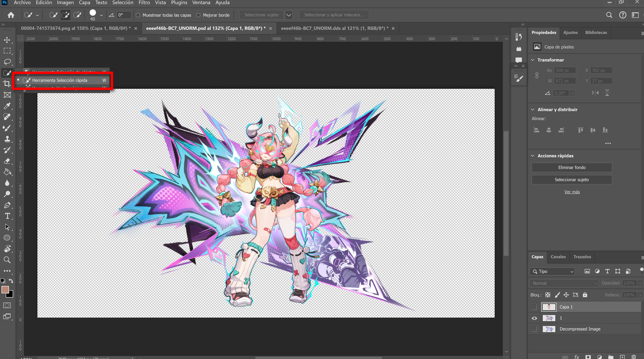Toggle visibility of layer 1
This screenshot has width=644, height=359.
pyautogui.click(x=534, y=318)
